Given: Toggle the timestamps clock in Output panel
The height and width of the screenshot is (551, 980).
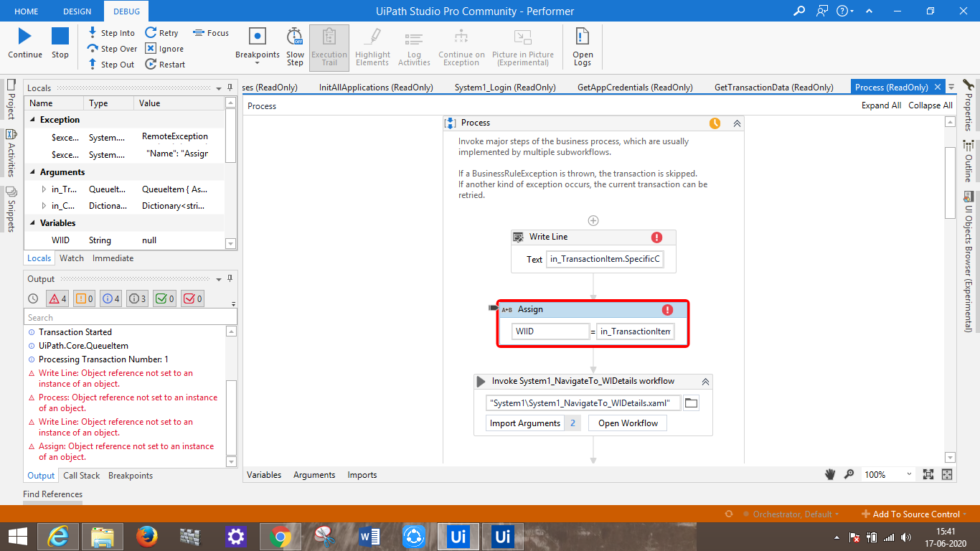Looking at the screenshot, I should coord(33,298).
